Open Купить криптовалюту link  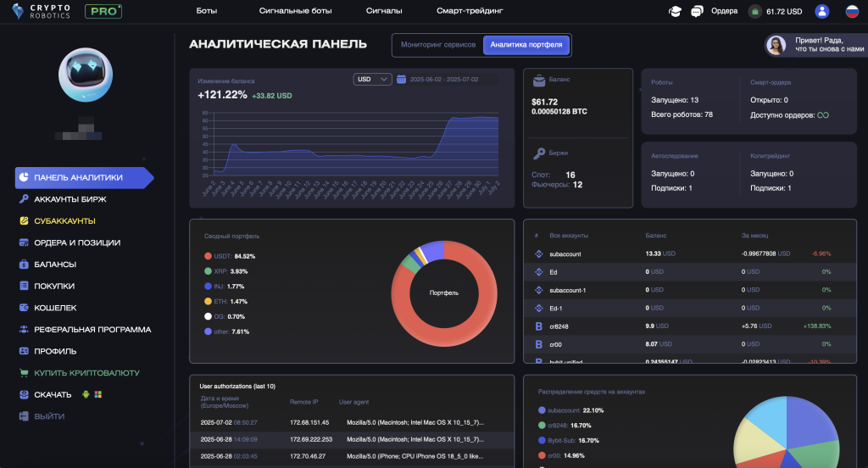87,373
